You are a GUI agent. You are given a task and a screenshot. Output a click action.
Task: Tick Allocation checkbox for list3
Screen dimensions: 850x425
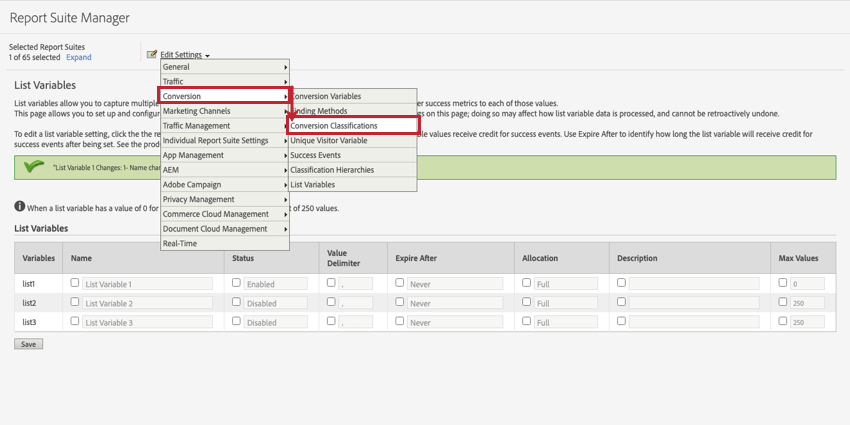coord(526,321)
